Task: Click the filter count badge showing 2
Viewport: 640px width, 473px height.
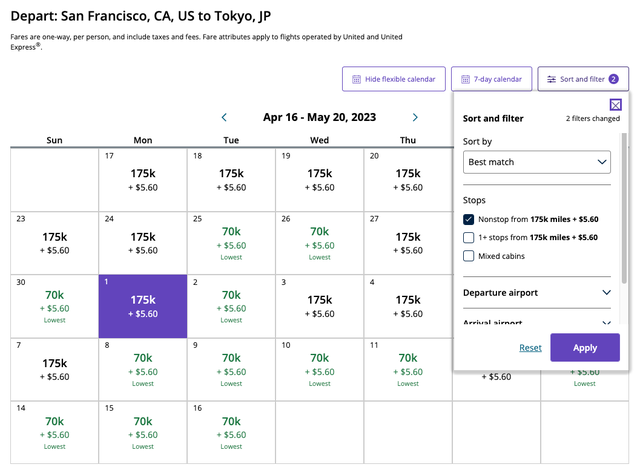Action: pyautogui.click(x=613, y=79)
